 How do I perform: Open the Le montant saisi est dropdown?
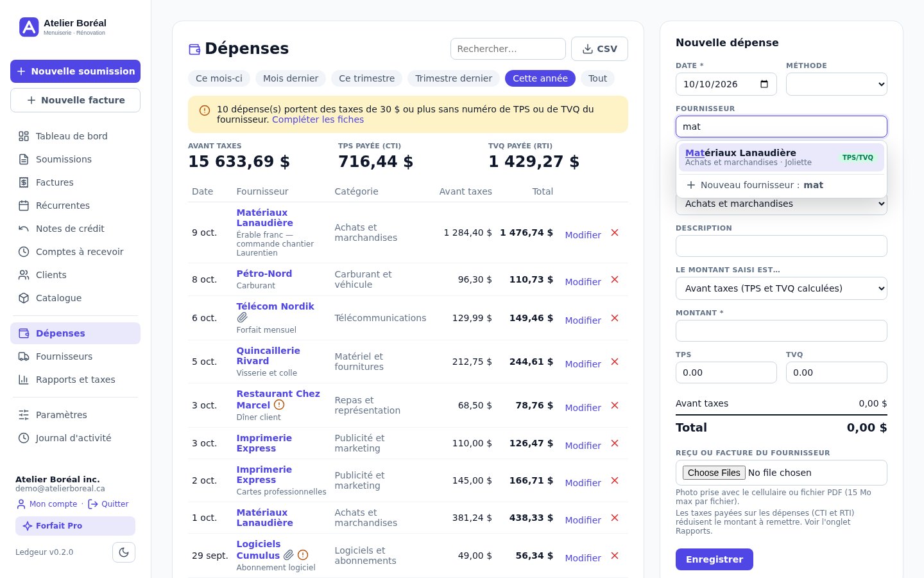782,288
